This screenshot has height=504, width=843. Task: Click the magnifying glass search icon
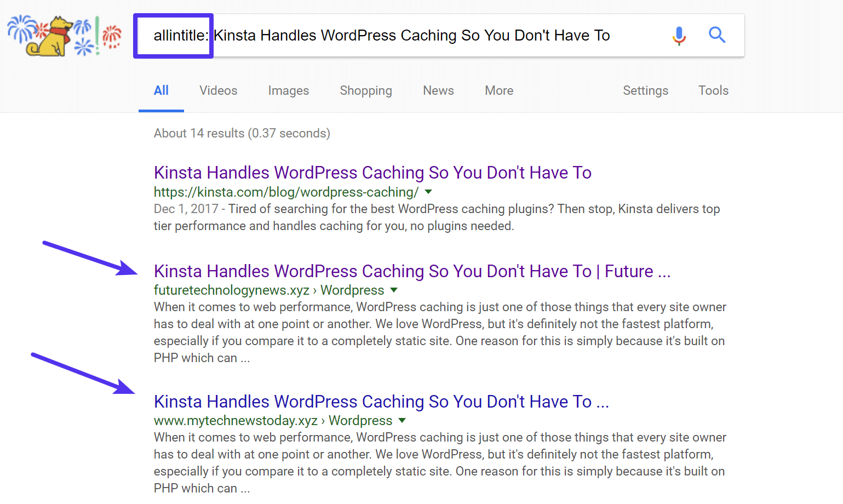[717, 35]
